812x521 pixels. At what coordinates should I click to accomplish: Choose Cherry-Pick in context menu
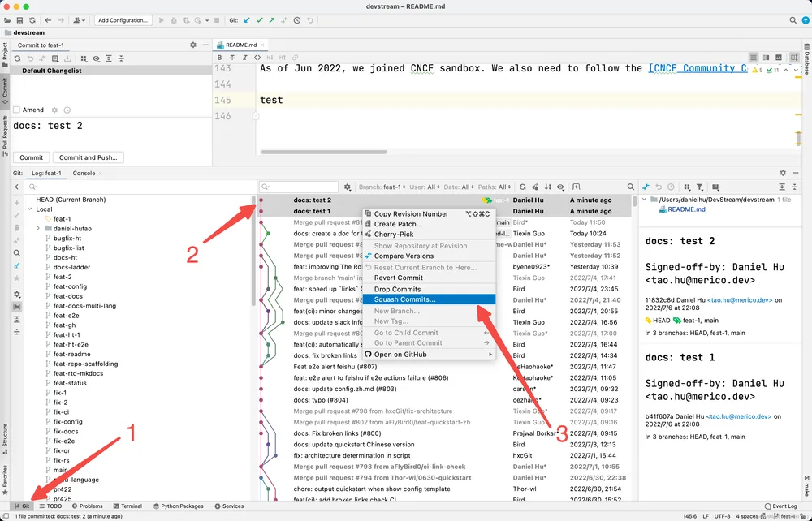tap(429, 234)
